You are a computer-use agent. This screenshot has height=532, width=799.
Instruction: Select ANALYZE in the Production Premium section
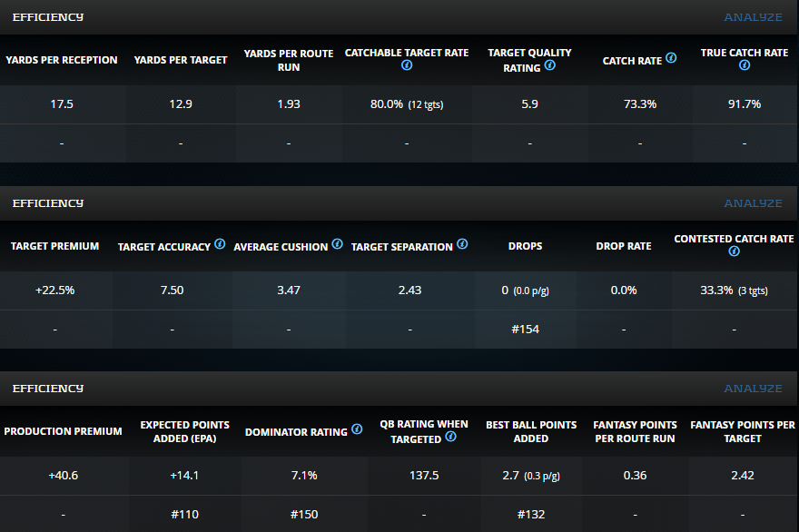tap(753, 389)
